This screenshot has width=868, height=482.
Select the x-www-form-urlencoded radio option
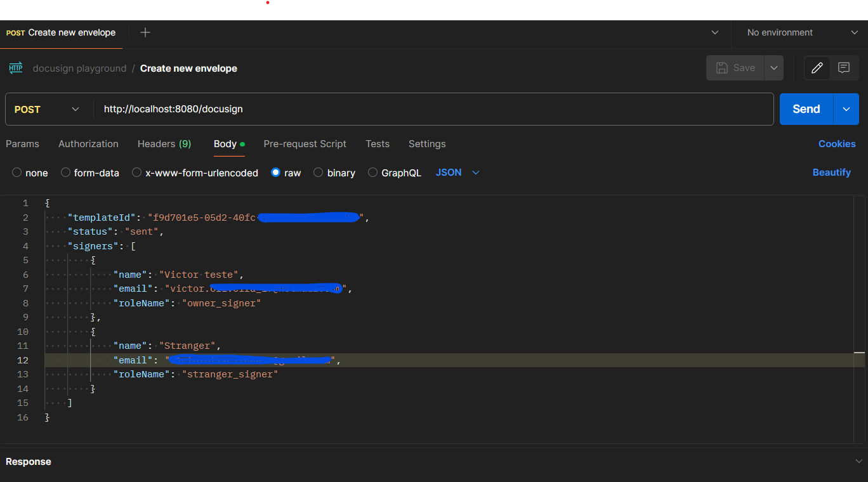[136, 173]
